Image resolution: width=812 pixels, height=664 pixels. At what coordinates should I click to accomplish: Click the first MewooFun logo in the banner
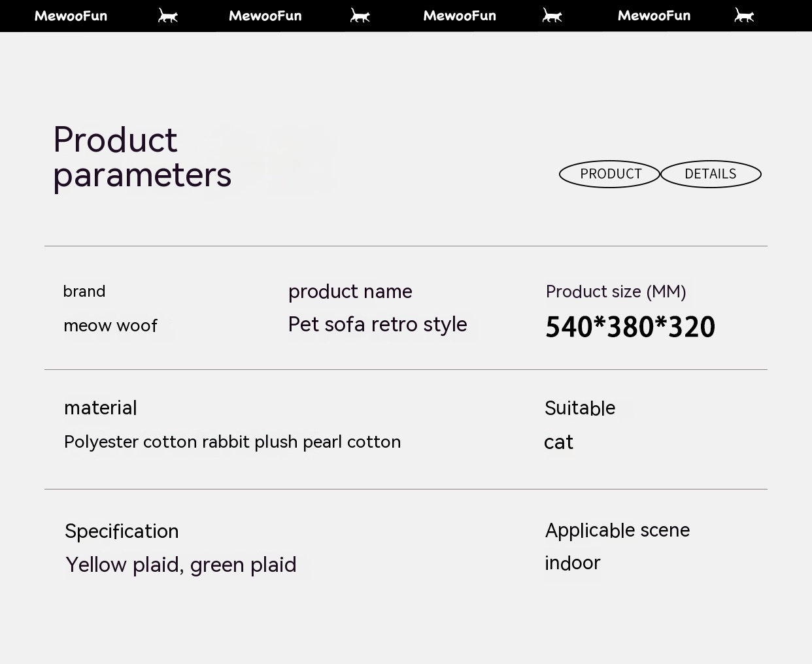tap(71, 16)
